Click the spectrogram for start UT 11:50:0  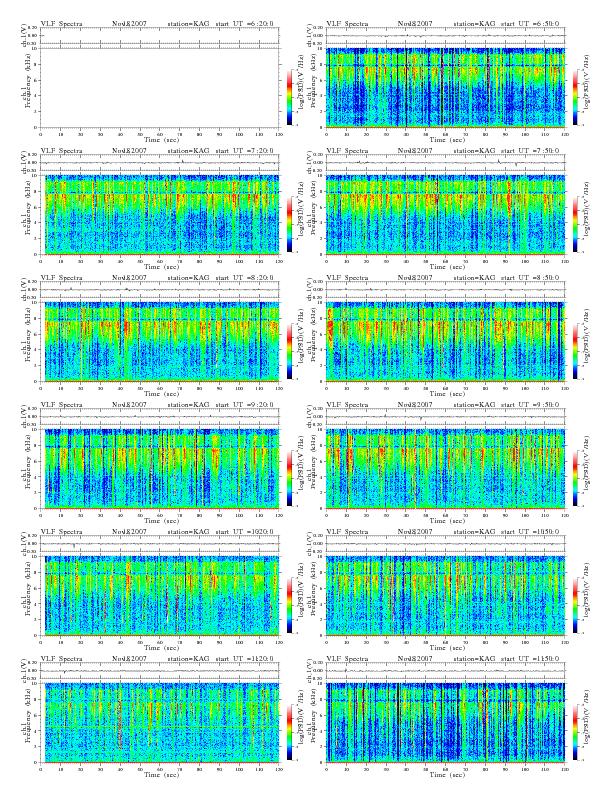point(445,723)
